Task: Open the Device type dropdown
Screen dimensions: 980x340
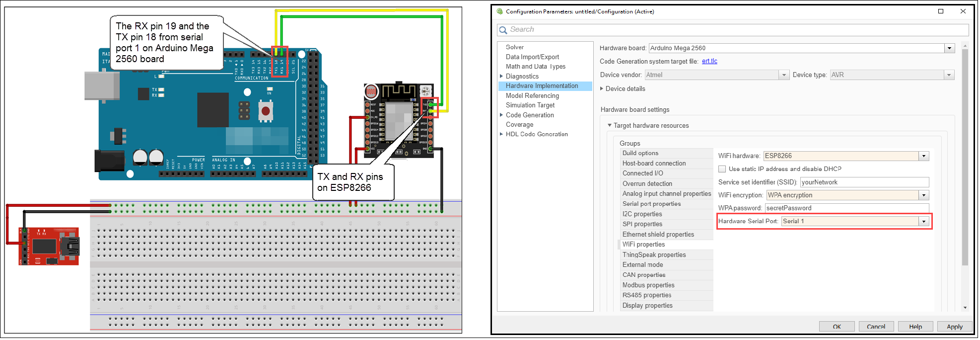Action: pos(949,75)
